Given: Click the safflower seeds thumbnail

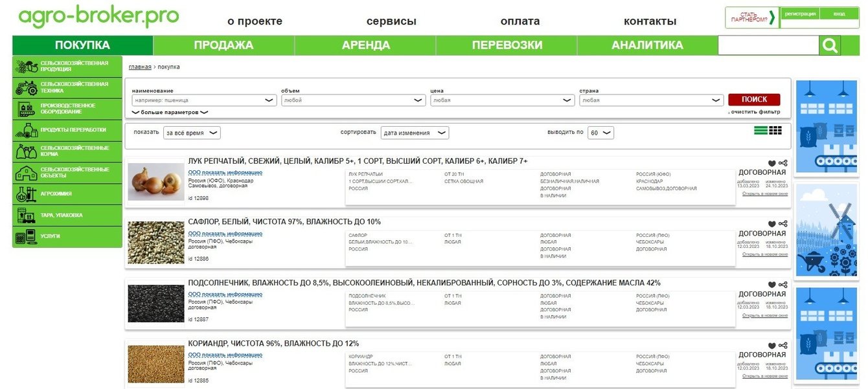Looking at the screenshot, I should [x=156, y=243].
